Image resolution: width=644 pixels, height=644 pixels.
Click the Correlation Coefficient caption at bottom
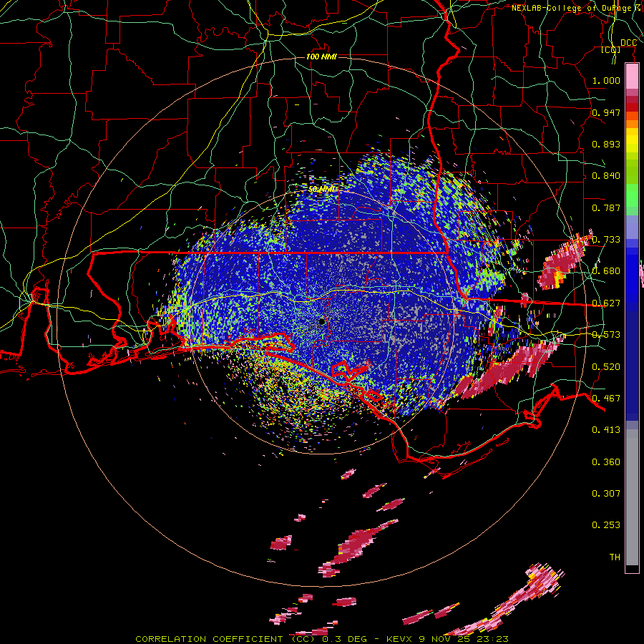pyautogui.click(x=322, y=639)
